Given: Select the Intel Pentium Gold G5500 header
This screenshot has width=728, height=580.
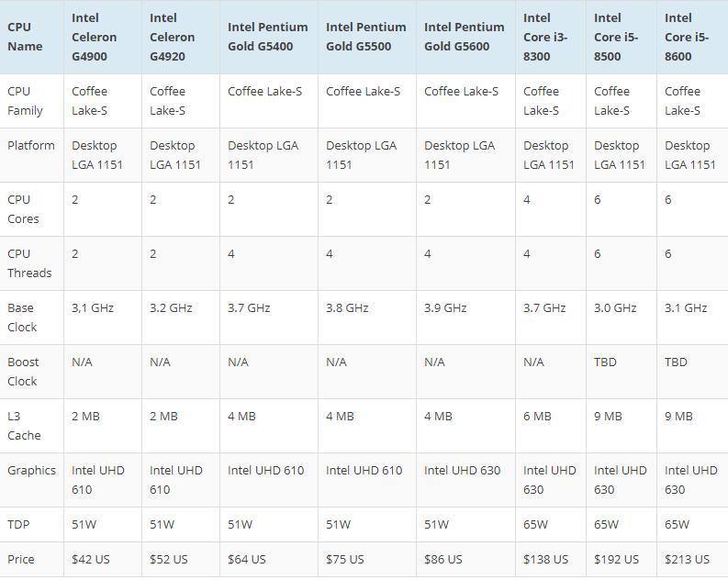Looking at the screenshot, I should (x=365, y=37).
